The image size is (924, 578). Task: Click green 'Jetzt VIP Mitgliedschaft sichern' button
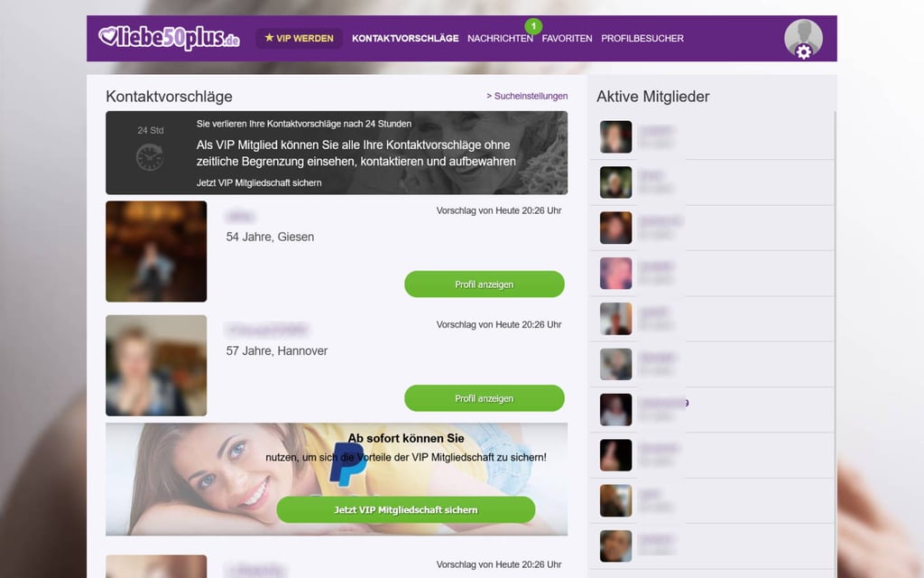[406, 509]
